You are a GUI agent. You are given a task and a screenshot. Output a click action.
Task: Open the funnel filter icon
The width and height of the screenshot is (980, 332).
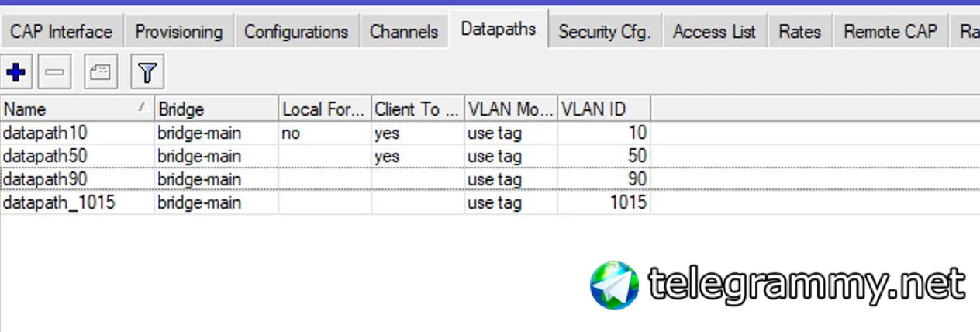[x=147, y=73]
